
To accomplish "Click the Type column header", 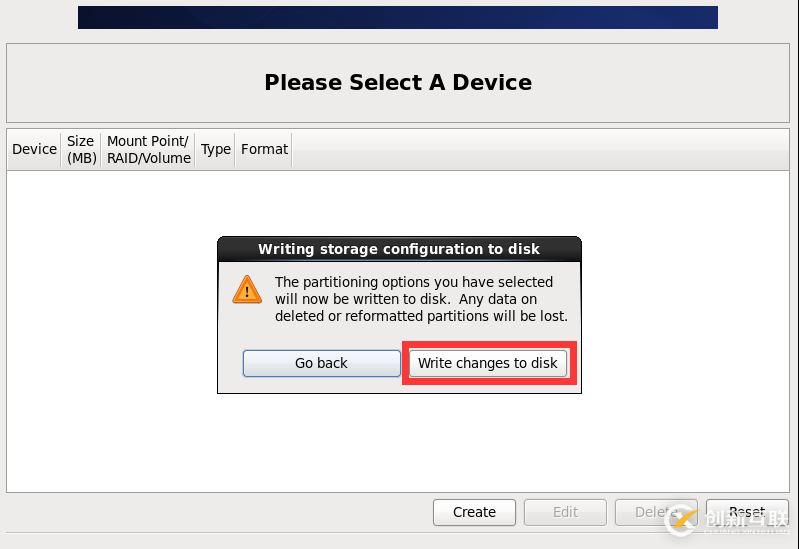I will [215, 149].
